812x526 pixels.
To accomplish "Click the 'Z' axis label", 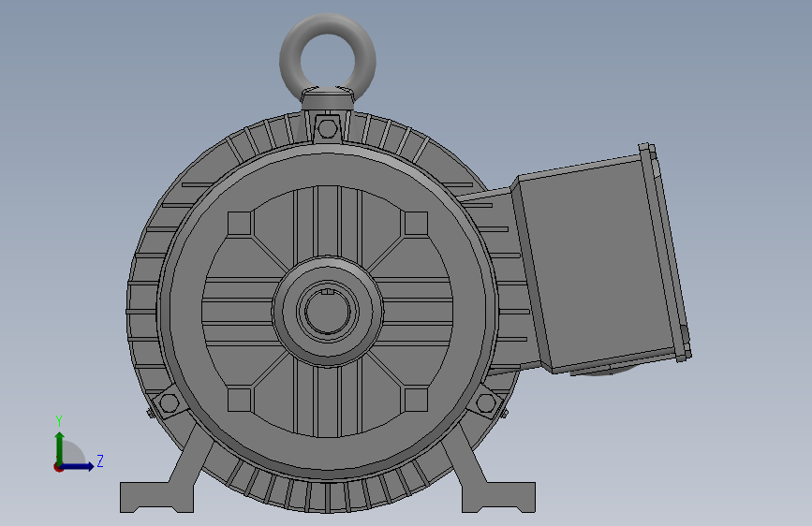I will pos(100,460).
